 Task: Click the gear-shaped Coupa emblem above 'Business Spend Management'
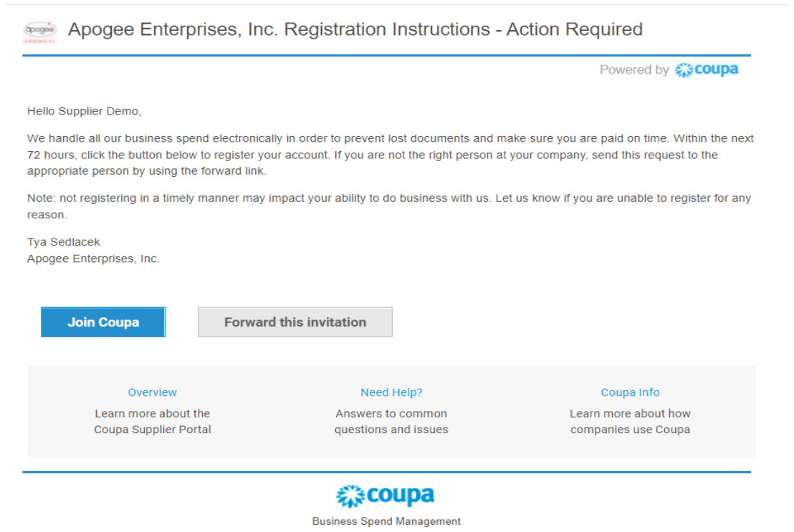(350, 494)
